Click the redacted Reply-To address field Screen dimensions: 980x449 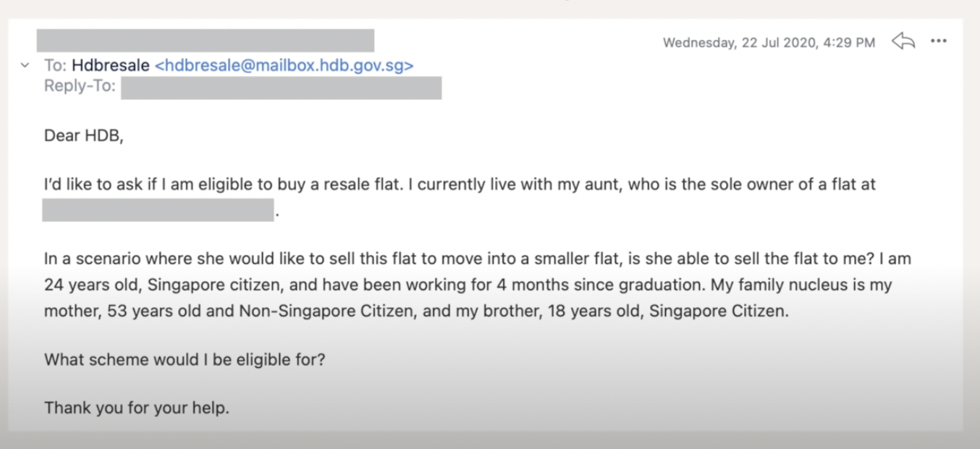point(281,88)
